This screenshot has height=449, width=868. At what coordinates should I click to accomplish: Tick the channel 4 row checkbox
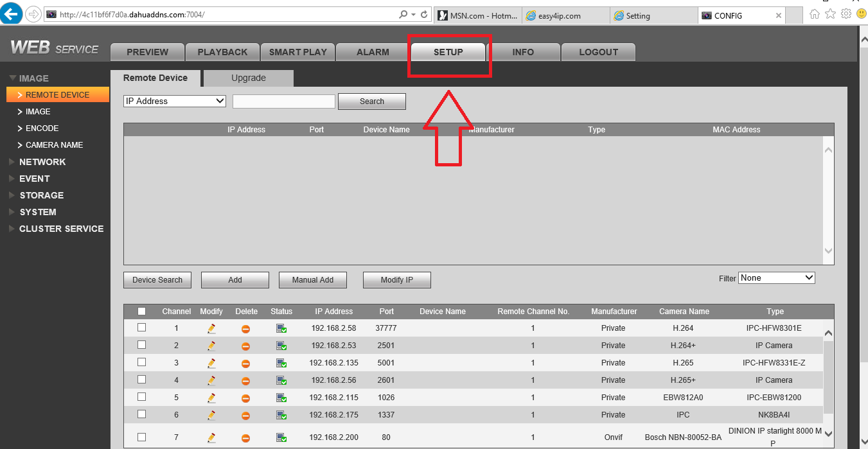(142, 380)
